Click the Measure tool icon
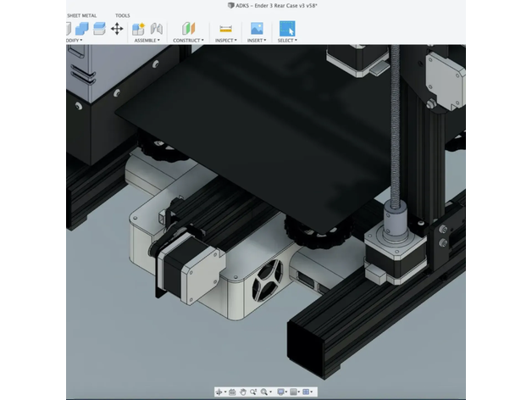This screenshot has height=400, width=532. [x=225, y=28]
